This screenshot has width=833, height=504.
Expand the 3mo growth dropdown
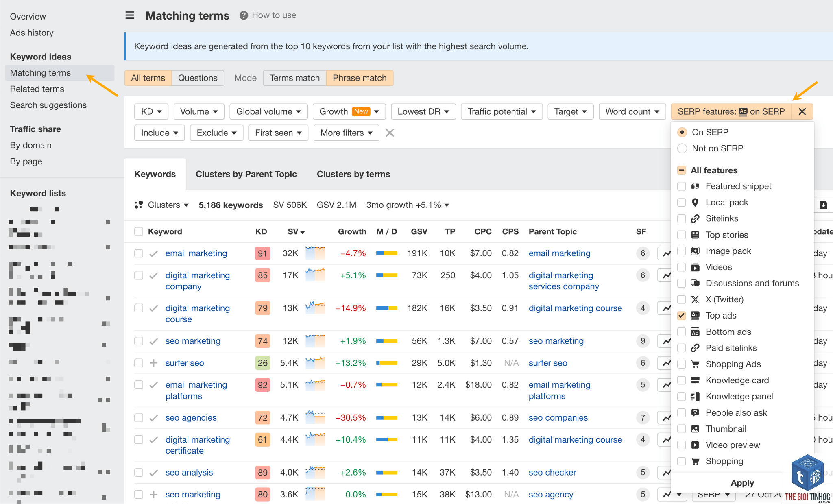click(407, 205)
